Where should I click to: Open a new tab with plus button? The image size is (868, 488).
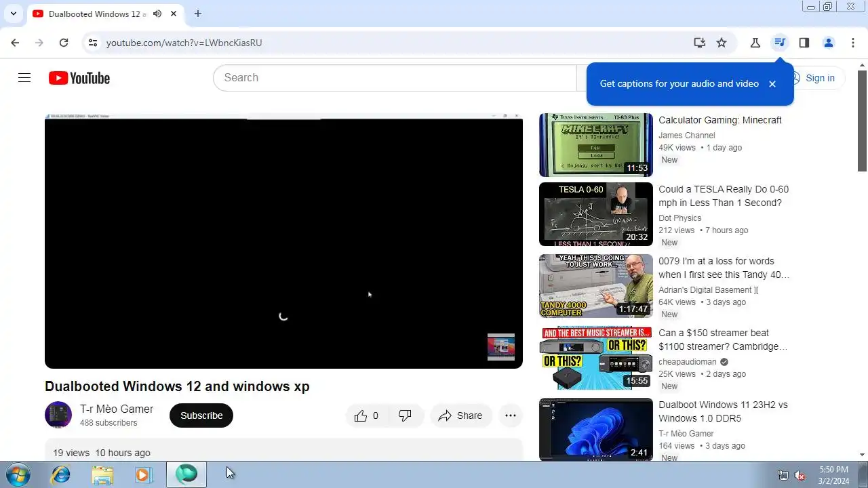[x=197, y=14]
